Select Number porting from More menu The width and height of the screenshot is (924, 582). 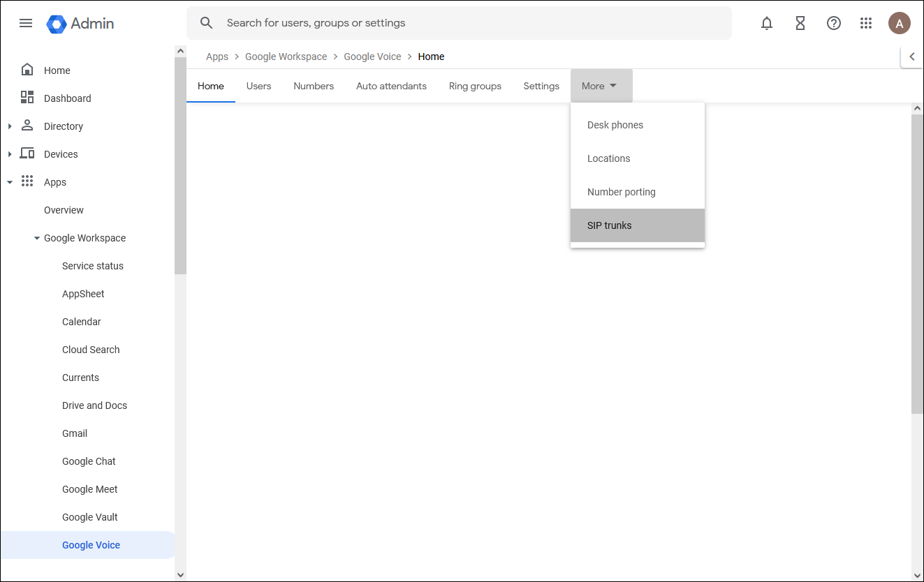637,192
